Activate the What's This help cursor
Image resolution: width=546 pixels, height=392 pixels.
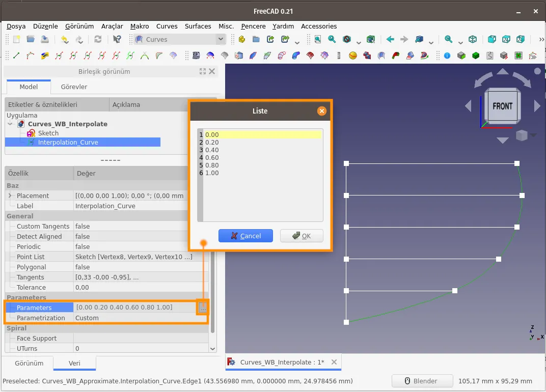pyautogui.click(x=117, y=39)
